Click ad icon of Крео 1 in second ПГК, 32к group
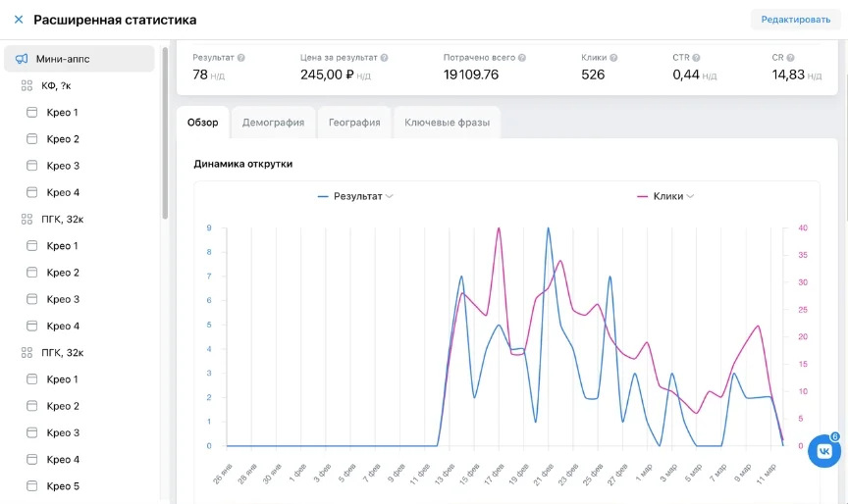 32,379
